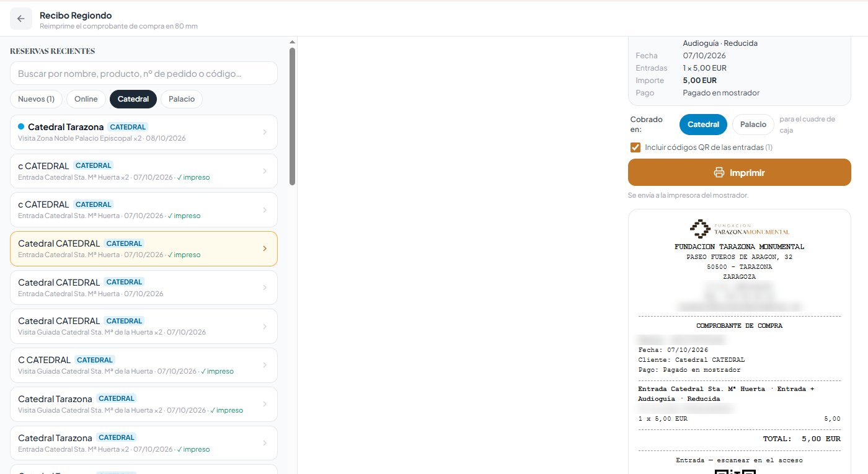The width and height of the screenshot is (868, 474).
Task: Print the receipt with Imprimir
Action: click(x=740, y=172)
